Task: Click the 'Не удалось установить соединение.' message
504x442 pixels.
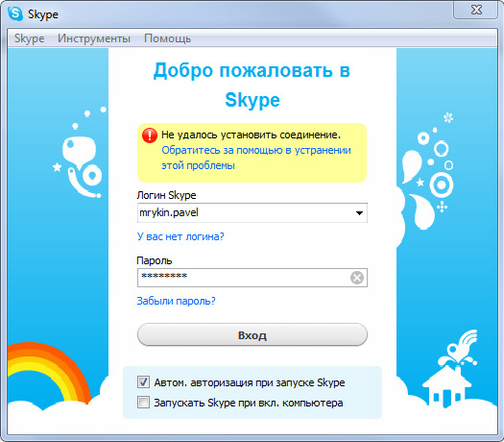Action: (251, 135)
